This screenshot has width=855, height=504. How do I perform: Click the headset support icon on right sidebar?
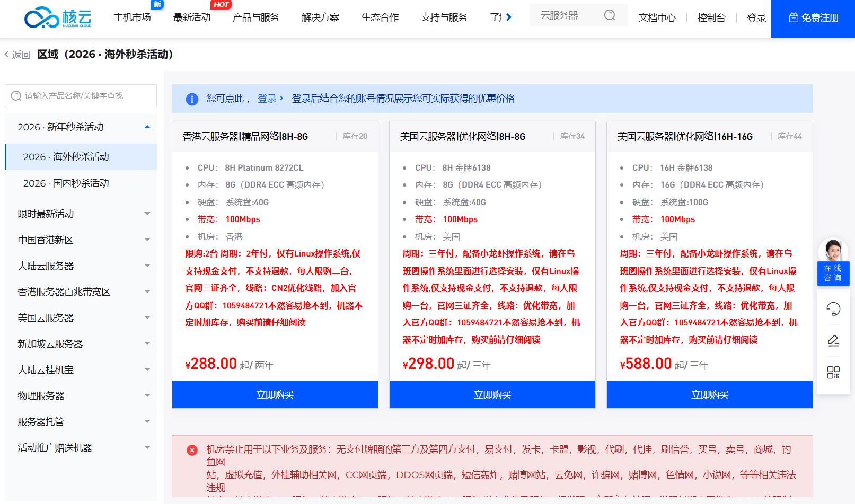point(833,308)
